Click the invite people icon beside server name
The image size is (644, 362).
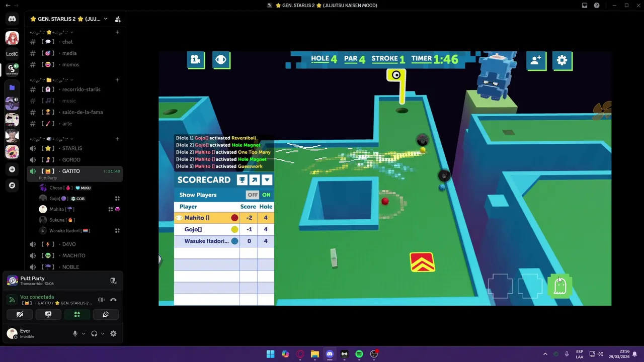(x=118, y=19)
